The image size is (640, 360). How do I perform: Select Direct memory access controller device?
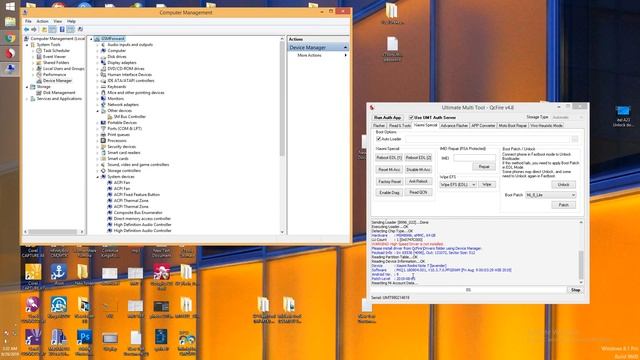[x=142, y=219]
